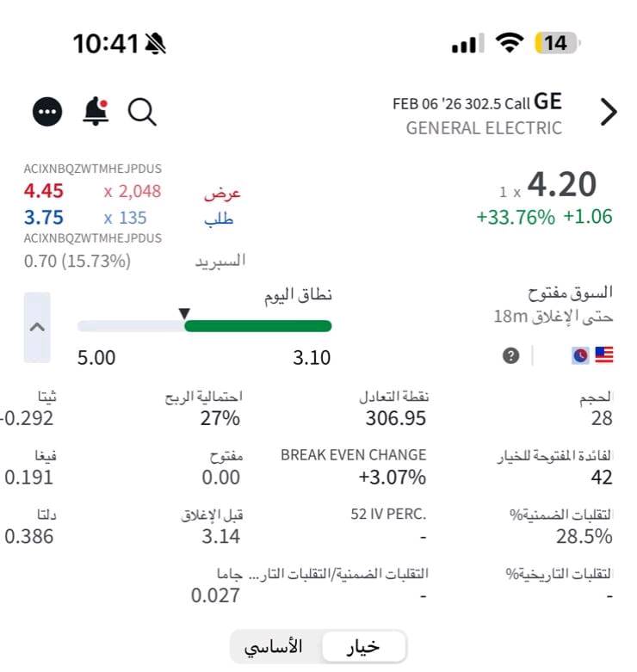Screen dimensions: 637x672
Task: Open GE contract with right chevron arrow
Action: [609, 112]
